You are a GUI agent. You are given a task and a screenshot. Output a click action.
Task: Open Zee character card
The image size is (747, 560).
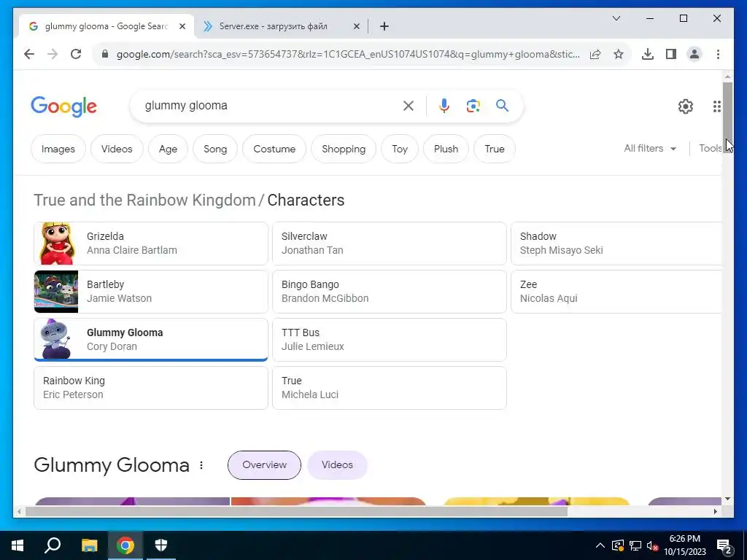pyautogui.click(x=616, y=292)
